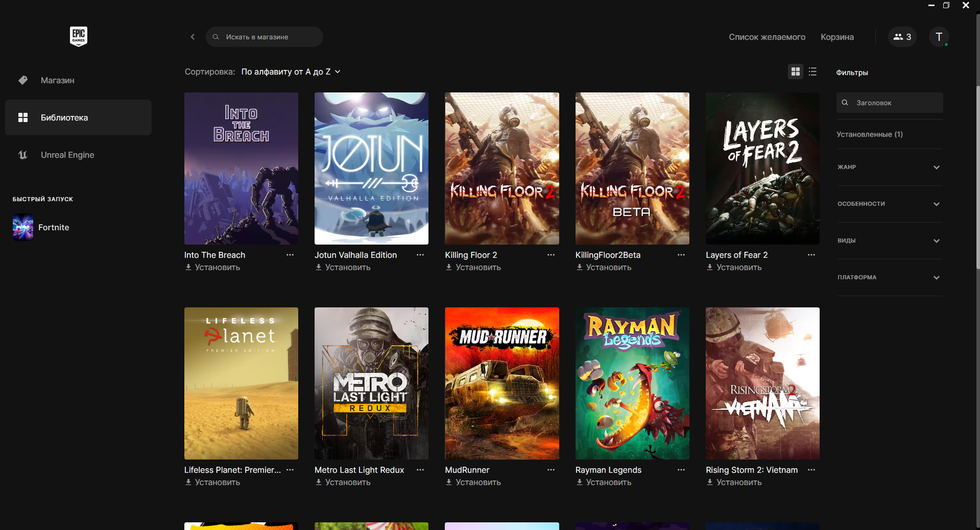Open more options for MudRunner

(551, 470)
